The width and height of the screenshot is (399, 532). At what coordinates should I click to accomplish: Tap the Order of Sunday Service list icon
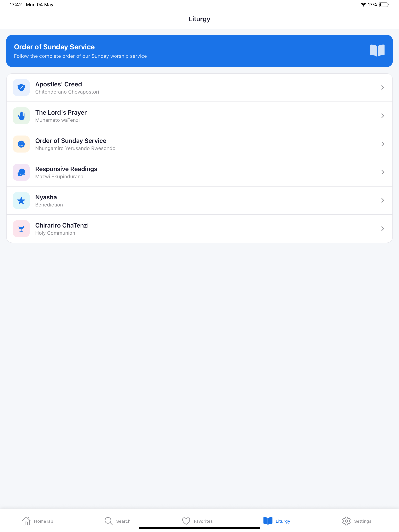[21, 144]
